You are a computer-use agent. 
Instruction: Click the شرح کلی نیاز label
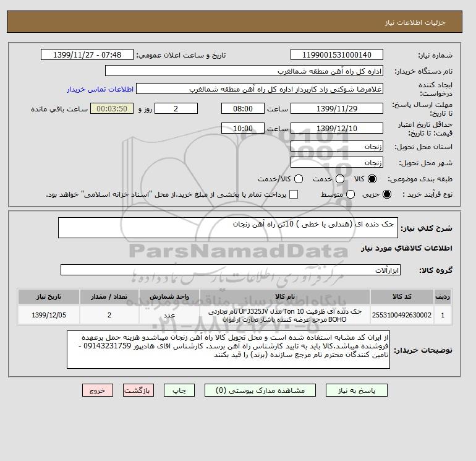(427, 228)
